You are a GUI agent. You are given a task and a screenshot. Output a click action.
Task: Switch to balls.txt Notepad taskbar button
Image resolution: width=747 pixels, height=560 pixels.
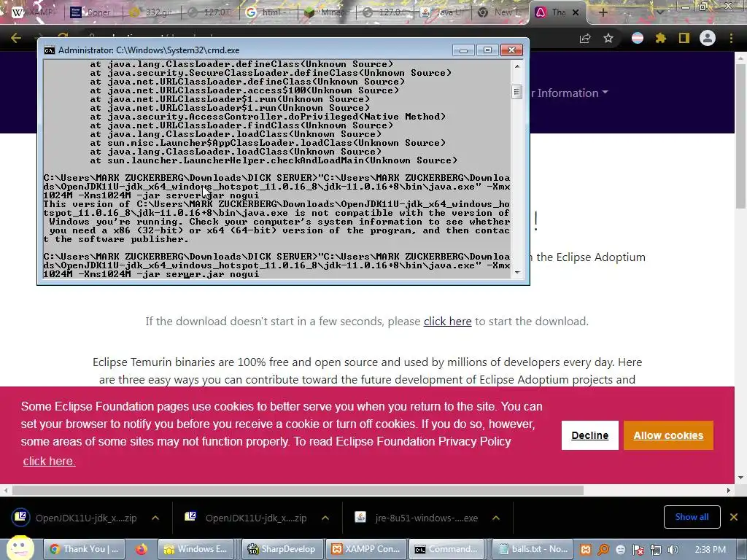tap(533, 549)
